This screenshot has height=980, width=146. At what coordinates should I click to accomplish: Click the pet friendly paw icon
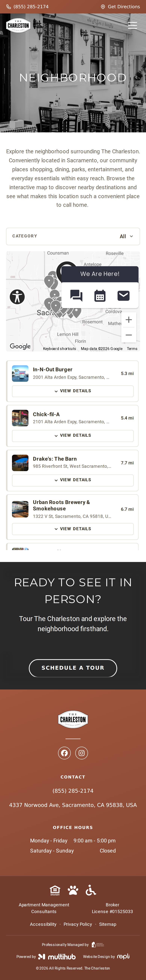tap(73, 890)
